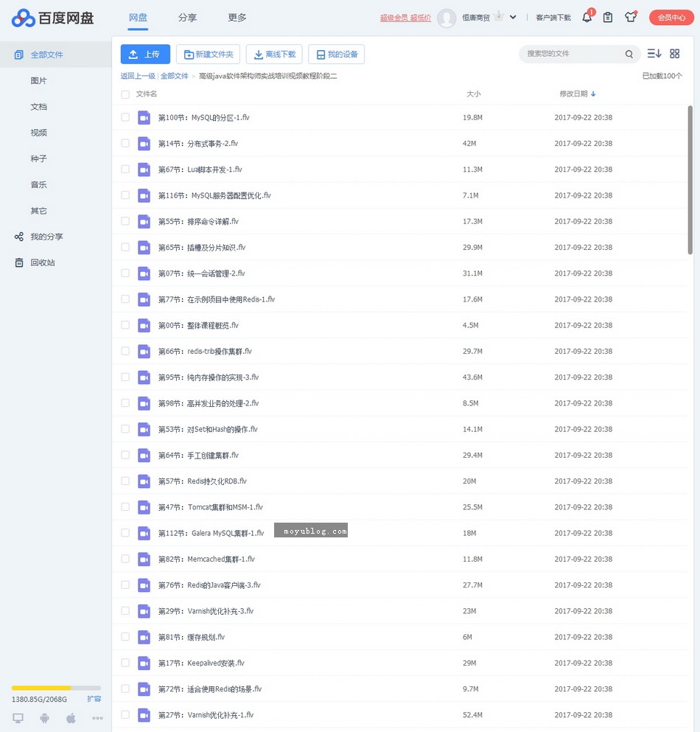Click the 离线下载 button
700x732 pixels.
(x=274, y=54)
